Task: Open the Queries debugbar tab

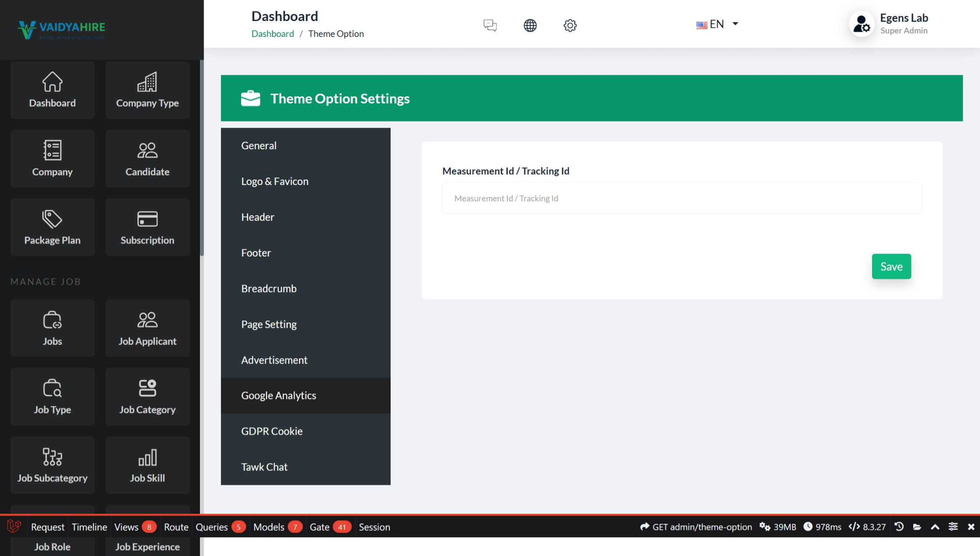Action: tap(212, 527)
